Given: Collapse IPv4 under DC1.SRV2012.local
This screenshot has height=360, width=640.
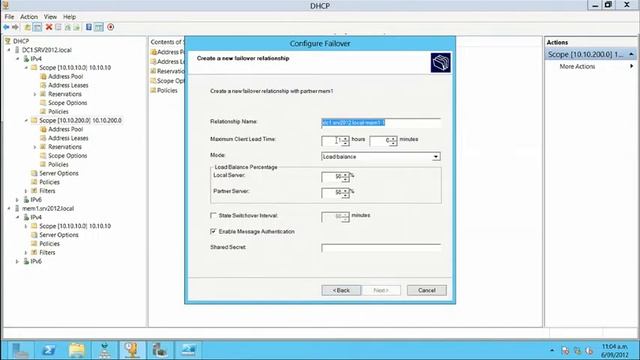Looking at the screenshot, I should tap(18, 59).
